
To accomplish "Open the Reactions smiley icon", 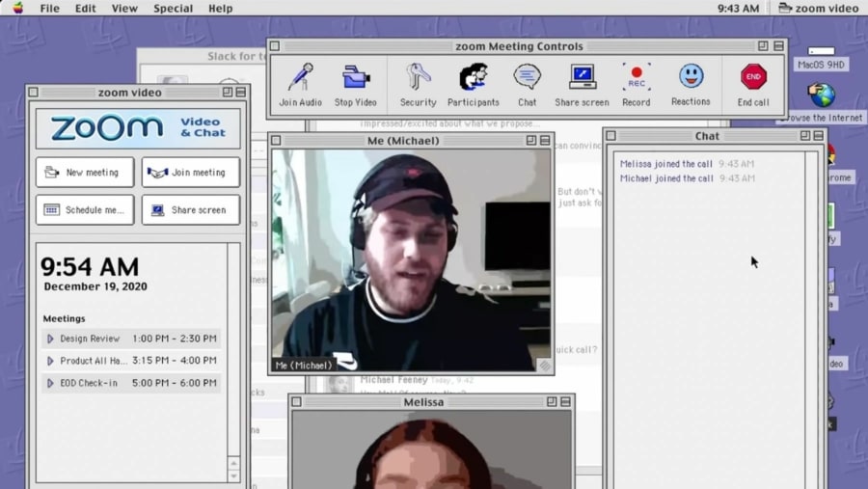I will [x=691, y=78].
